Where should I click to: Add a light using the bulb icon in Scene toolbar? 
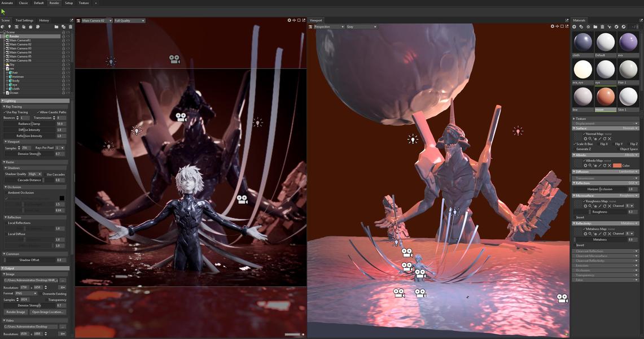tap(10, 27)
